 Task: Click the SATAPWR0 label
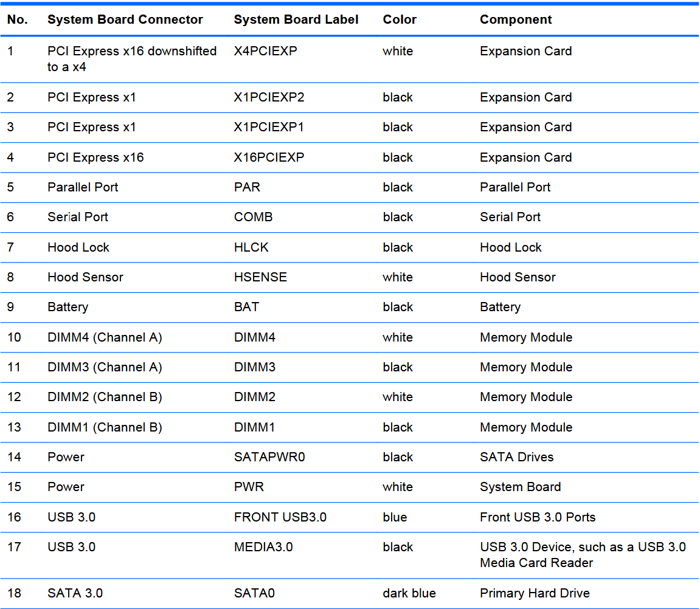click(x=269, y=458)
